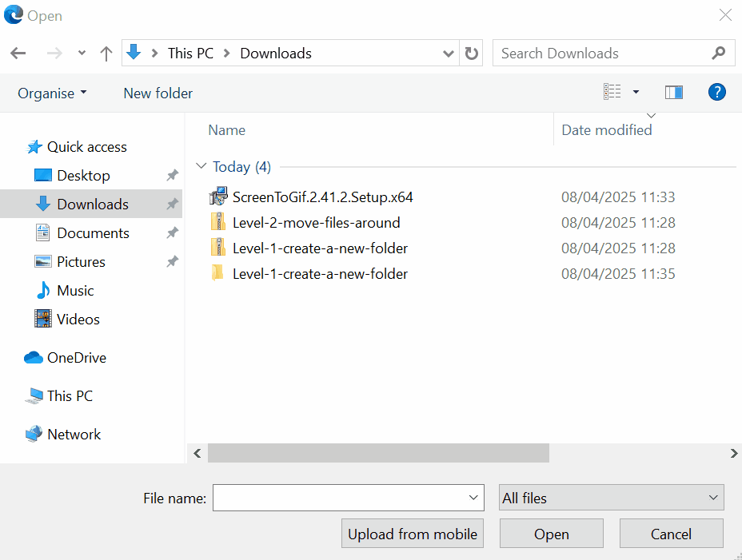Image resolution: width=742 pixels, height=560 pixels.
Task: Select the Level-2-move-files-around zip file
Action: 316,223
